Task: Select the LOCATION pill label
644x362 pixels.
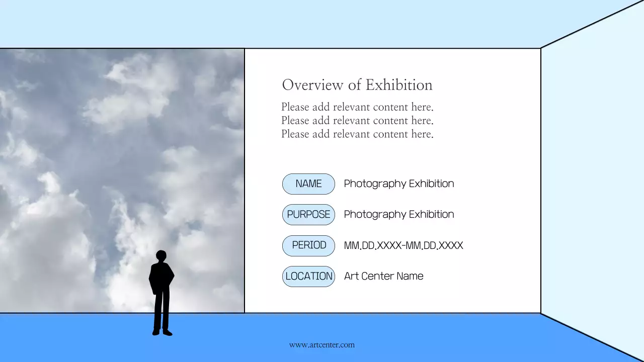Action: (x=308, y=277)
